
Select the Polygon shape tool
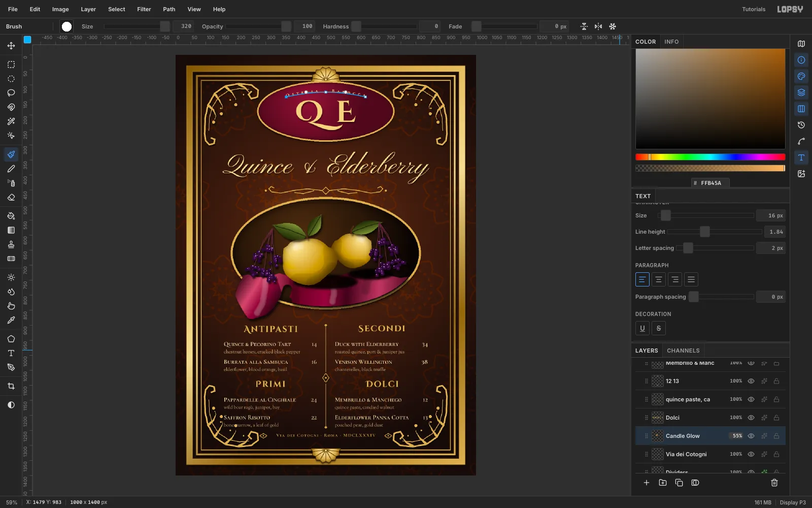point(11,339)
